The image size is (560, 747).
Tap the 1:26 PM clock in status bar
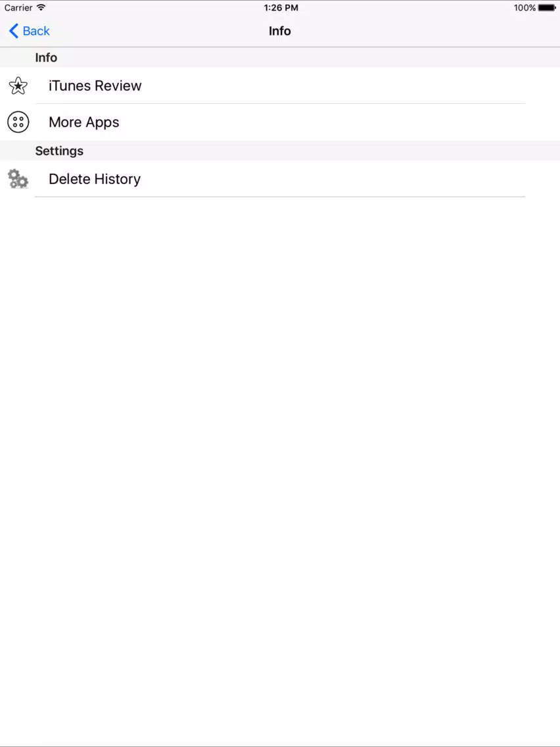(x=281, y=8)
